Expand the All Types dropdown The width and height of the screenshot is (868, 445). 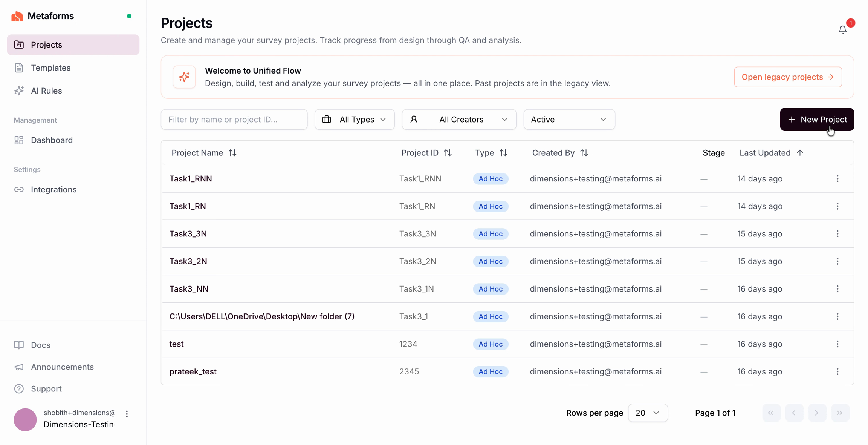(355, 120)
